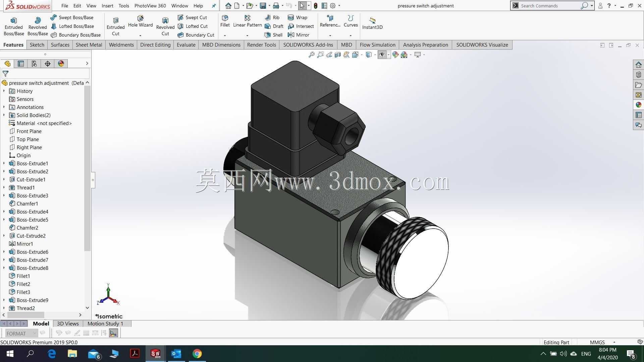Choose the Lofted Cut tool
Image resolution: width=644 pixels, height=362 pixels.
click(193, 26)
